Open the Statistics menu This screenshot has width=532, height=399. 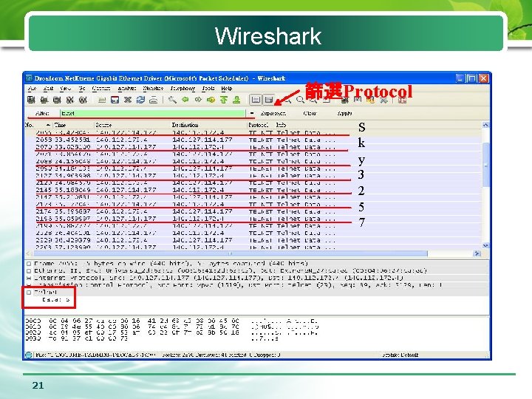(x=153, y=88)
